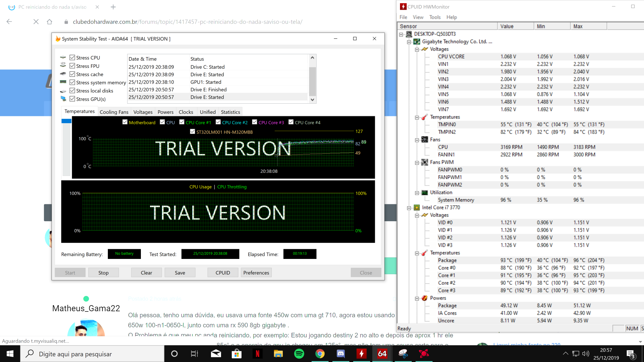Collapse the Powers section
Viewport: 644px width, 362px height.
pos(417,298)
